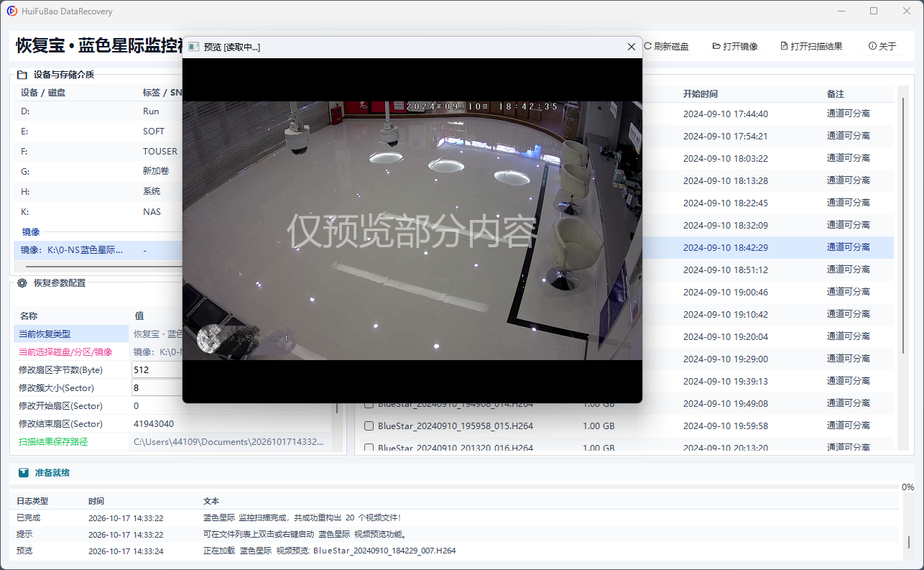924x570 pixels.
Task: Click the end sector value 41943040
Action: (x=154, y=424)
